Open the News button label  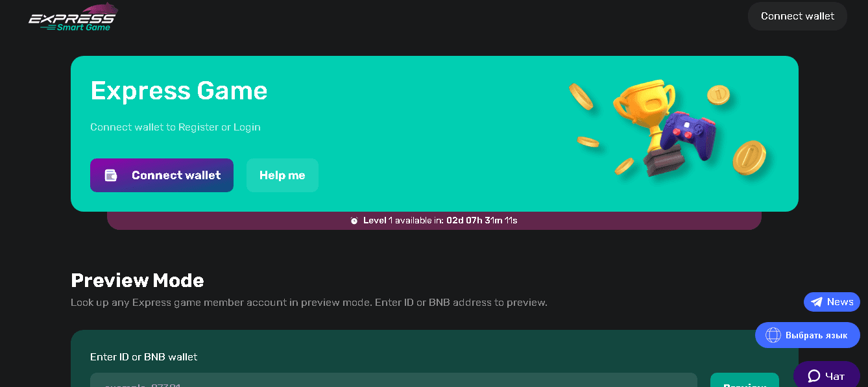(x=840, y=302)
